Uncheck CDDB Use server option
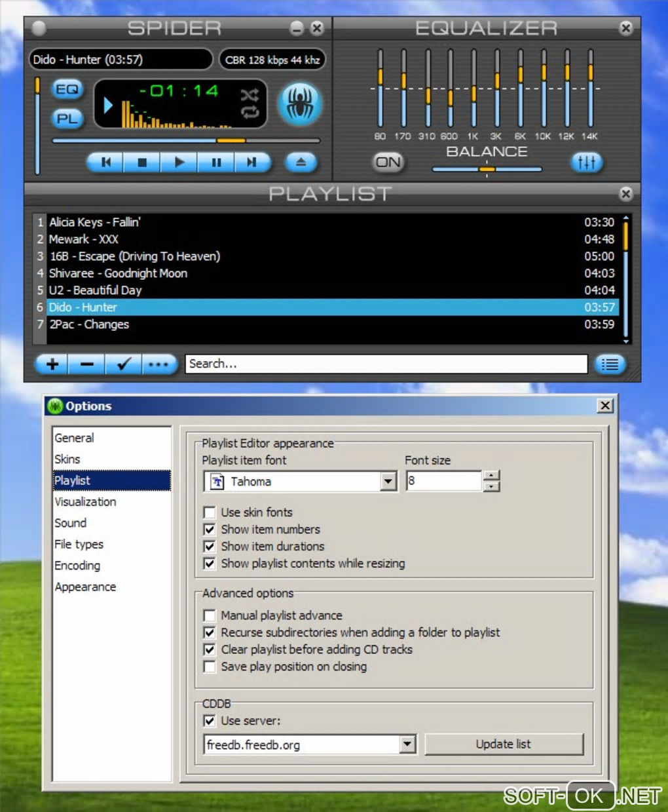Image resolution: width=668 pixels, height=812 pixels. click(x=210, y=721)
